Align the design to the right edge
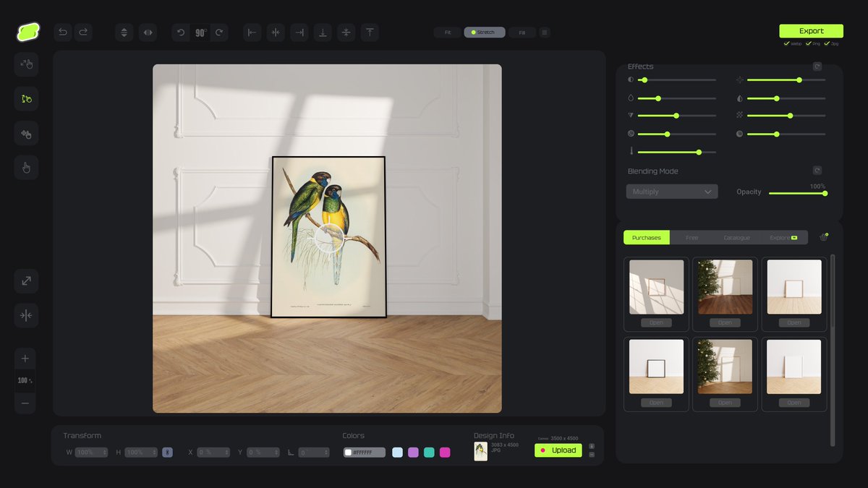This screenshot has height=488, width=868. pos(299,33)
